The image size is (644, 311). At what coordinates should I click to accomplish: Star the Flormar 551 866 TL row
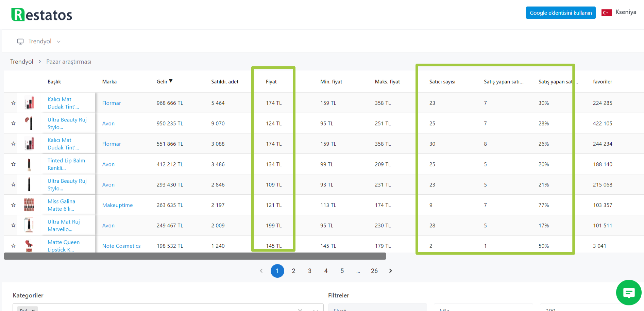pos(14,144)
